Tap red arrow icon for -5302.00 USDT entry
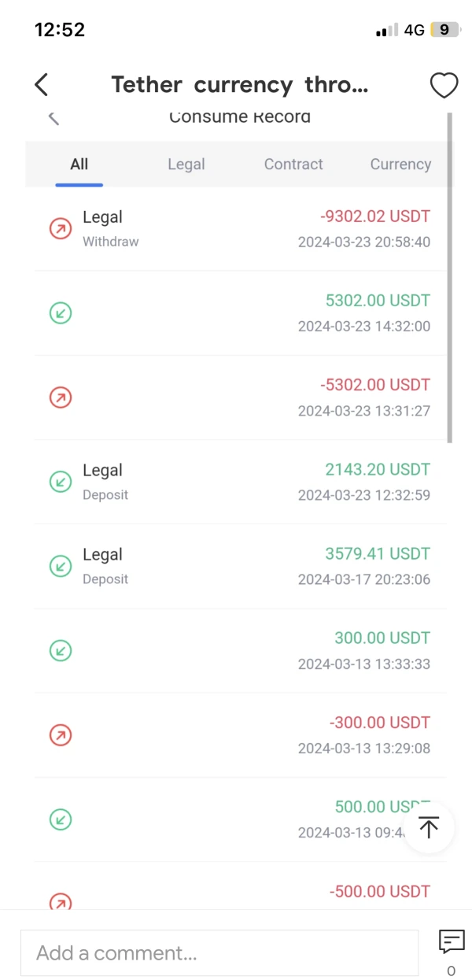 pos(61,398)
